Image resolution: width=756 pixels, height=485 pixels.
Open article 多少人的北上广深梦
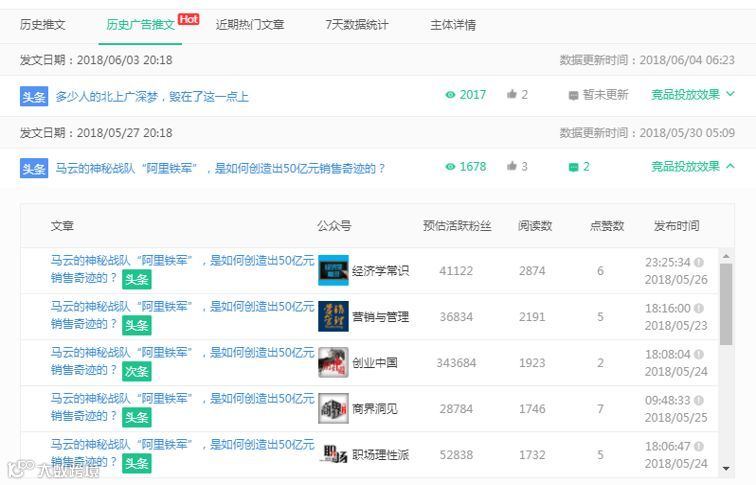pyautogui.click(x=152, y=96)
